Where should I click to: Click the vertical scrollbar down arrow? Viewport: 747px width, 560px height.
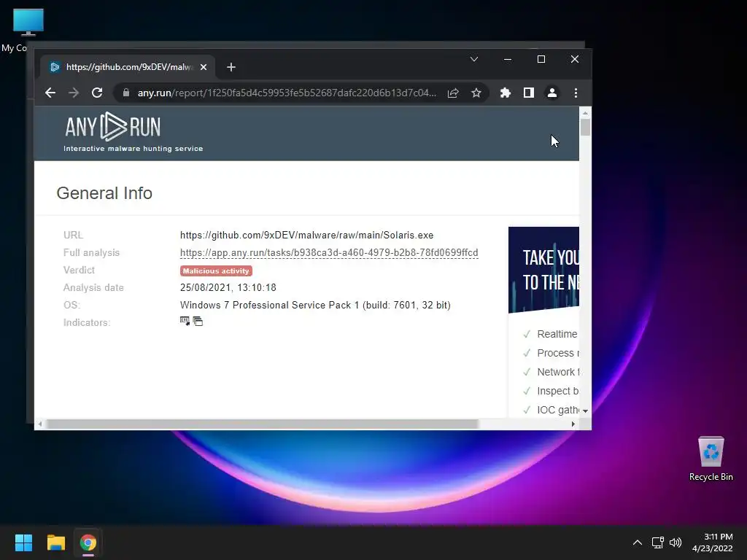point(585,411)
